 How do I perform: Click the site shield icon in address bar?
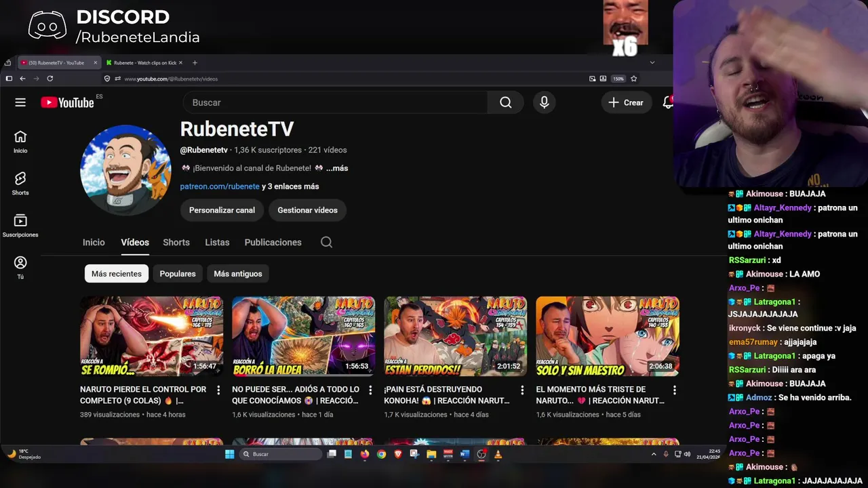(x=107, y=79)
